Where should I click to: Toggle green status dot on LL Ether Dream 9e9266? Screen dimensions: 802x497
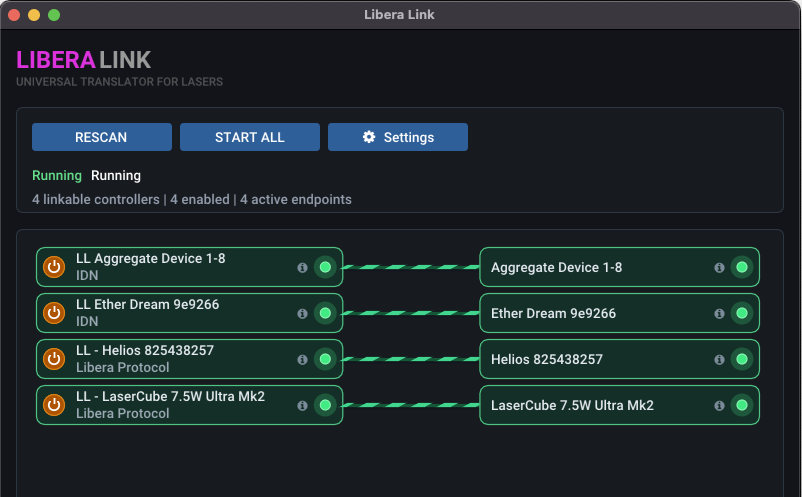coord(325,313)
